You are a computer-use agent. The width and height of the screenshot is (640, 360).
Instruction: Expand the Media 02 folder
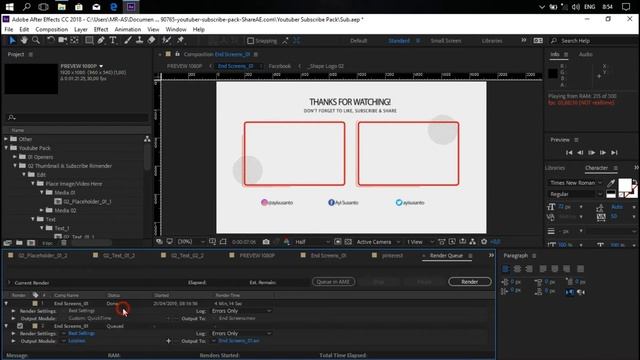pos(42,210)
